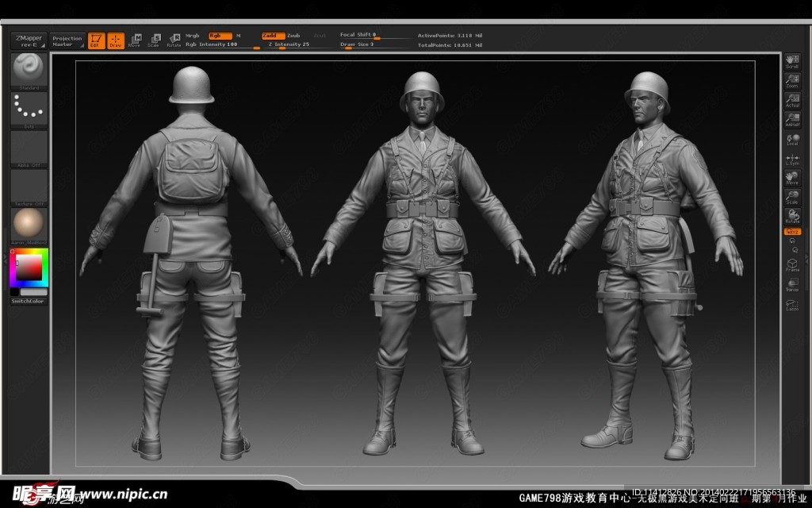Open the Alpha Off selector
The image size is (812, 508).
click(29, 148)
